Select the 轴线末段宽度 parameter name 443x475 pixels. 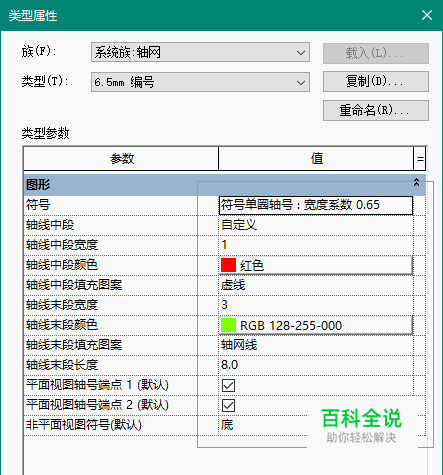(x=121, y=305)
